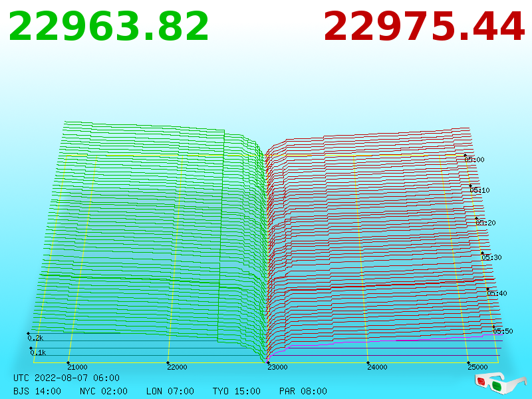Click the 05:00 time axis marker
532x399 pixels.
(x=475, y=160)
